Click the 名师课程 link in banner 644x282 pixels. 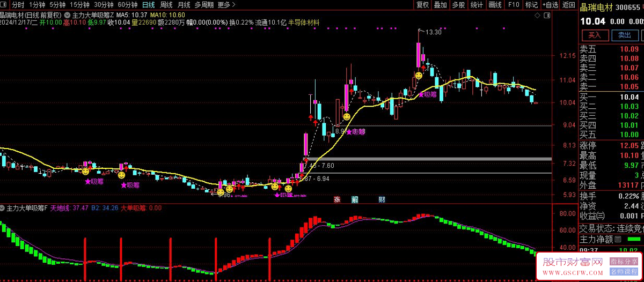(625, 273)
